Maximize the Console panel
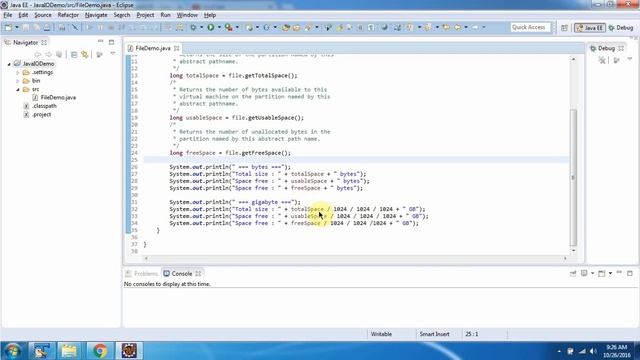Viewport: 640px width, 360px height. (630, 273)
